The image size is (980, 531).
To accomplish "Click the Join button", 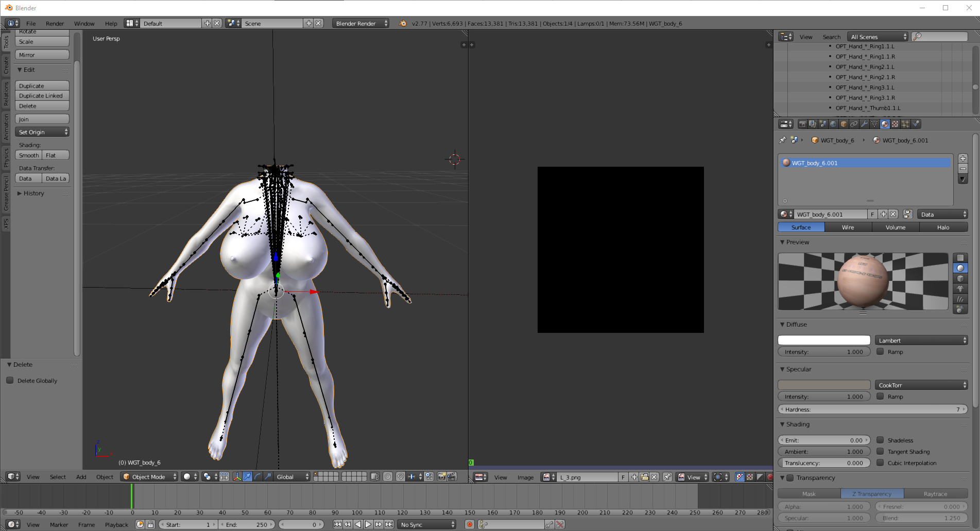I will (x=42, y=119).
